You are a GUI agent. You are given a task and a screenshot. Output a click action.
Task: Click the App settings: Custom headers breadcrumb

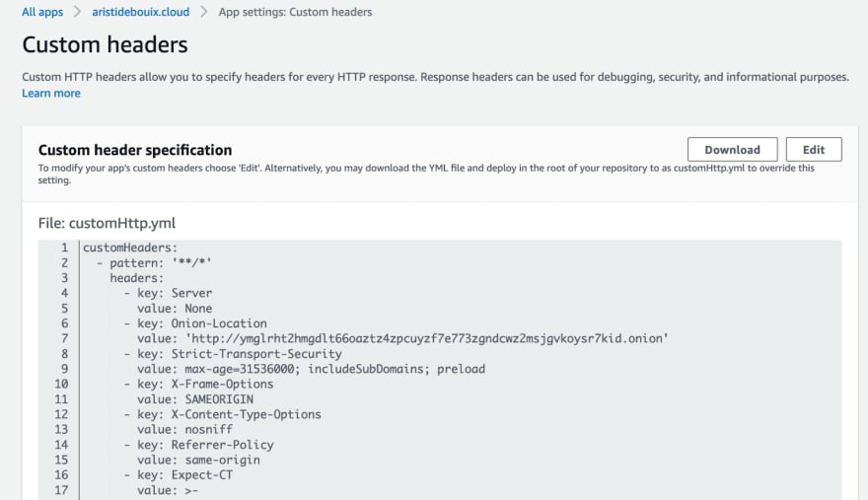[x=295, y=12]
